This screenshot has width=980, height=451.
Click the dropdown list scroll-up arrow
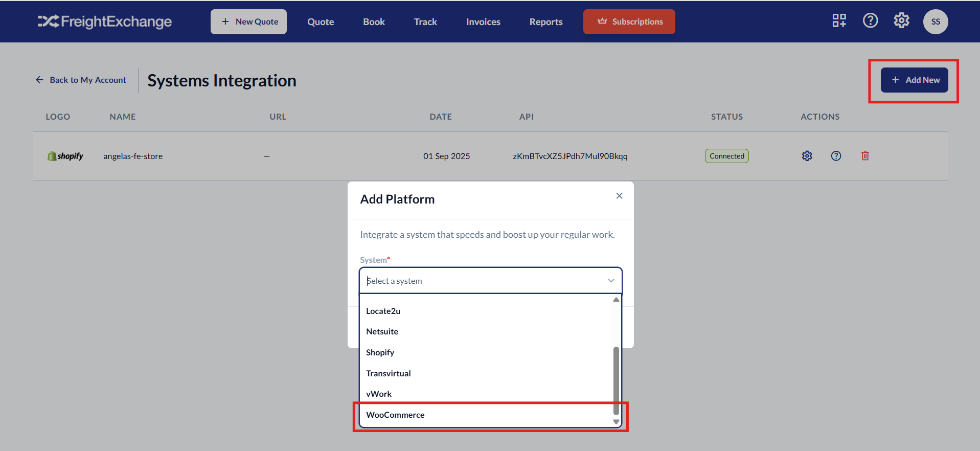click(x=616, y=300)
